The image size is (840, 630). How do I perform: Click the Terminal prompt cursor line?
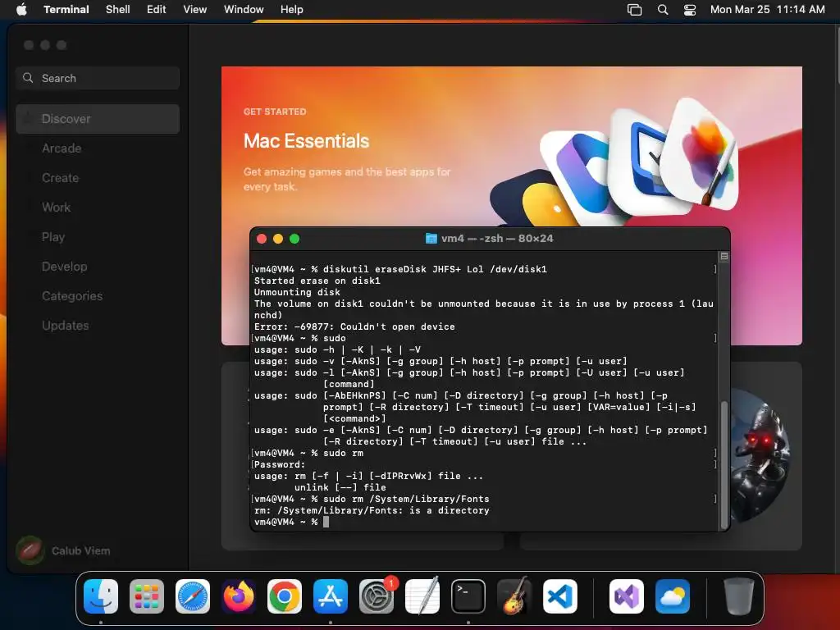[x=291, y=522]
